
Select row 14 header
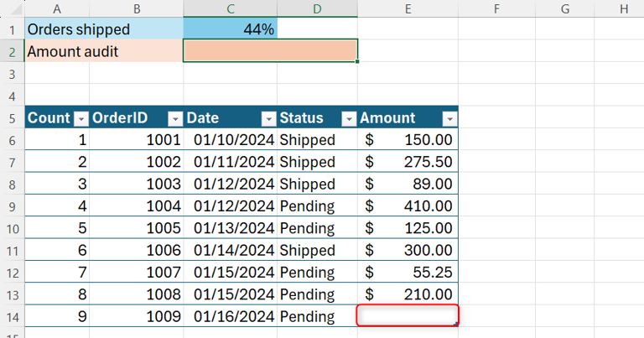click(x=13, y=317)
